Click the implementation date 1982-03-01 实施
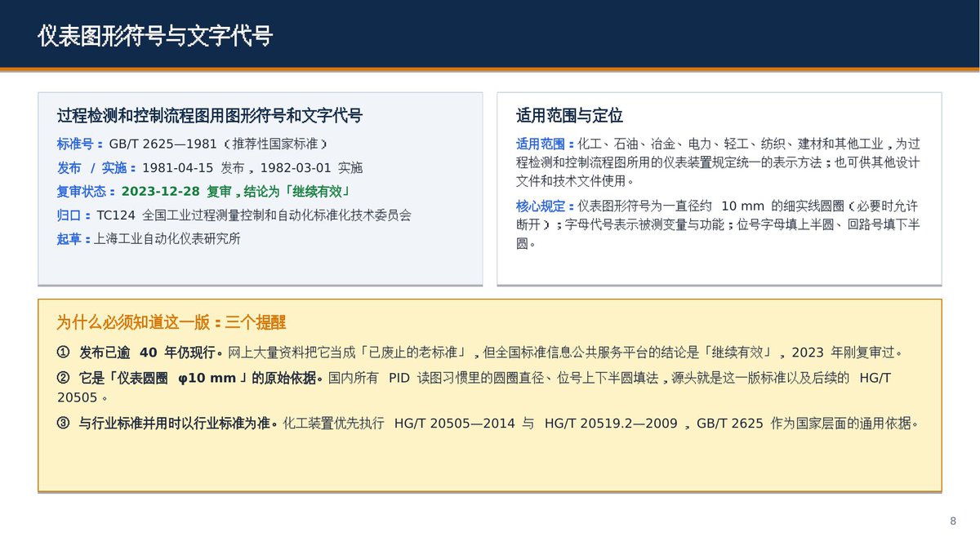Image resolution: width=980 pixels, height=550 pixels. 310,168
